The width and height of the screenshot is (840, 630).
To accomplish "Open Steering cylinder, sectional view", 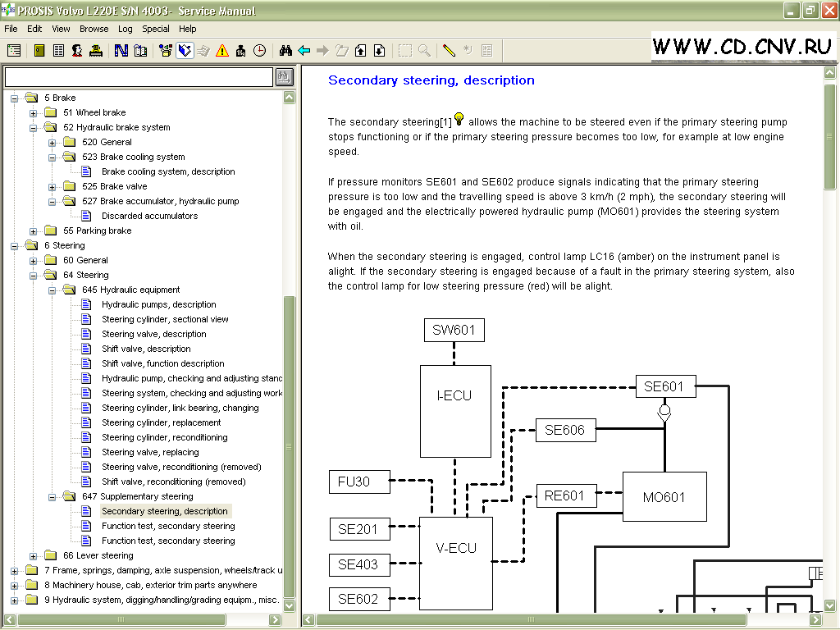I will (165, 319).
